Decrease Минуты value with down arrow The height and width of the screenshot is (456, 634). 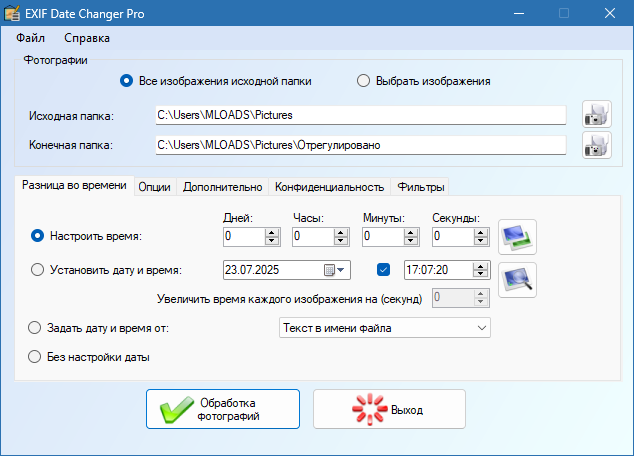pos(411,241)
